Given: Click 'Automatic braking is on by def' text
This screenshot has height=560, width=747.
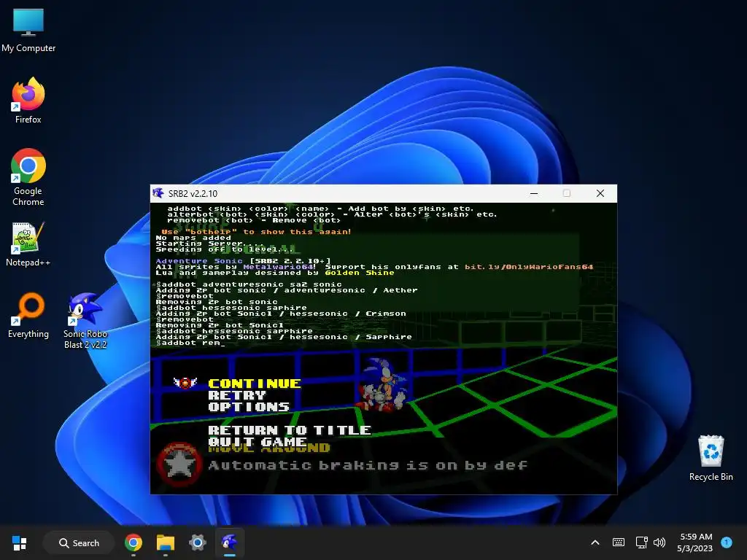Looking at the screenshot, I should coord(368,465).
